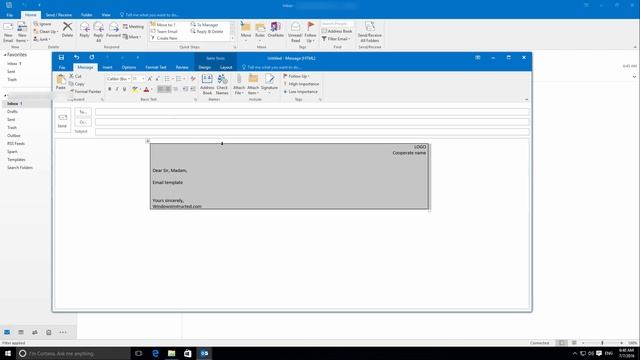Activate Format Painter
Image resolution: width=640 pixels, height=360 pixels.
coord(85,91)
